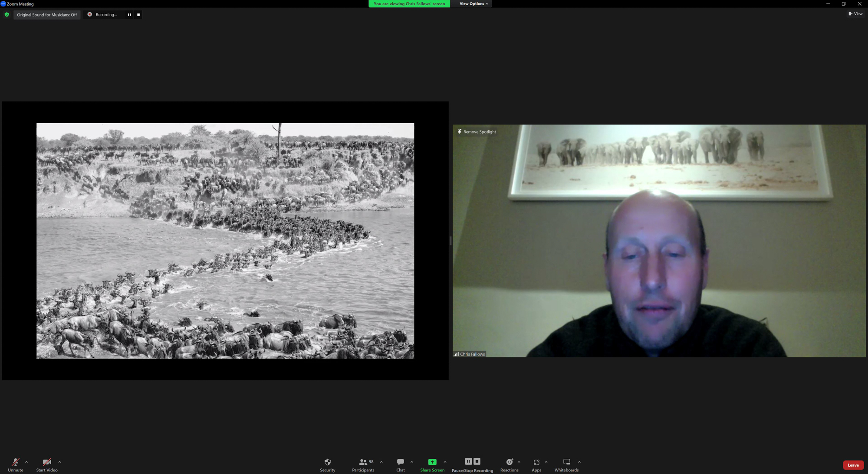The height and width of the screenshot is (474, 868).
Task: Click the red Leave button
Action: [x=853, y=465]
